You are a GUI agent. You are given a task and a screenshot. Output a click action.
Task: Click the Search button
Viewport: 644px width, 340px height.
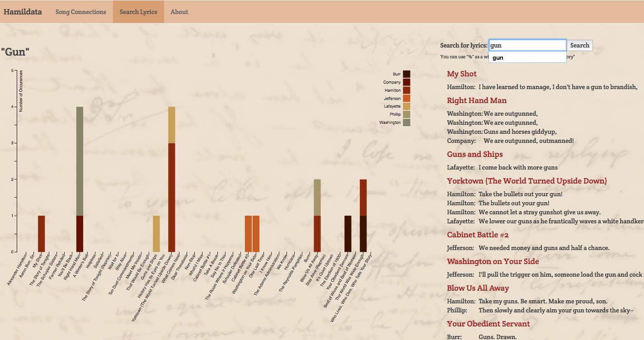coord(580,45)
